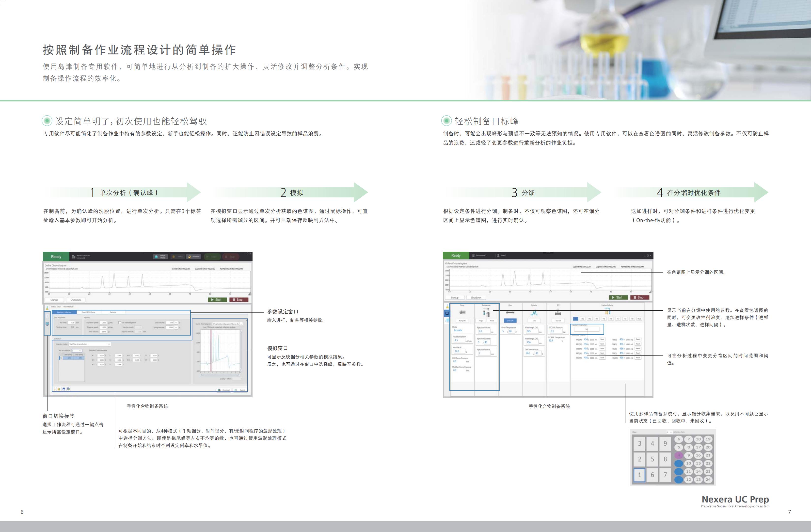Toggle the Pump ON button
This screenshot has width=811, height=532.
click(x=462, y=321)
